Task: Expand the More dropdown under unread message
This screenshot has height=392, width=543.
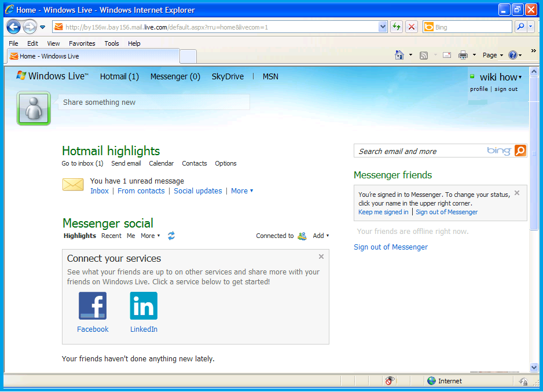Action: [x=242, y=191]
